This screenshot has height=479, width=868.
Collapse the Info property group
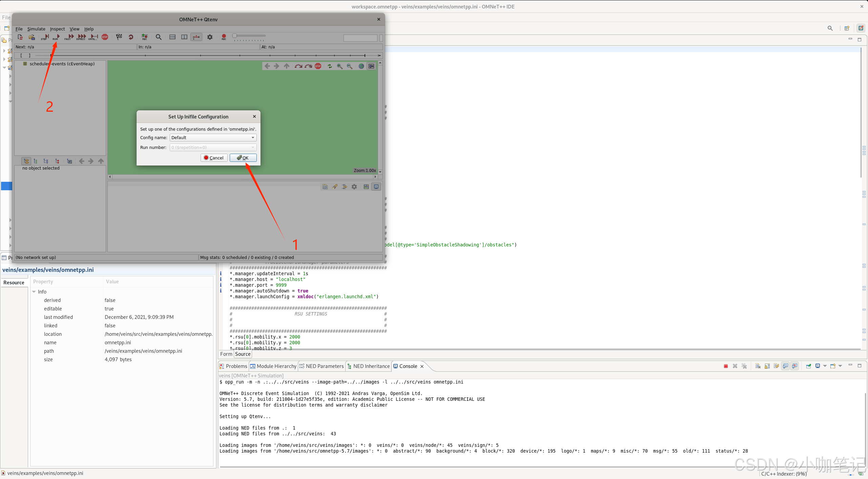tap(34, 291)
